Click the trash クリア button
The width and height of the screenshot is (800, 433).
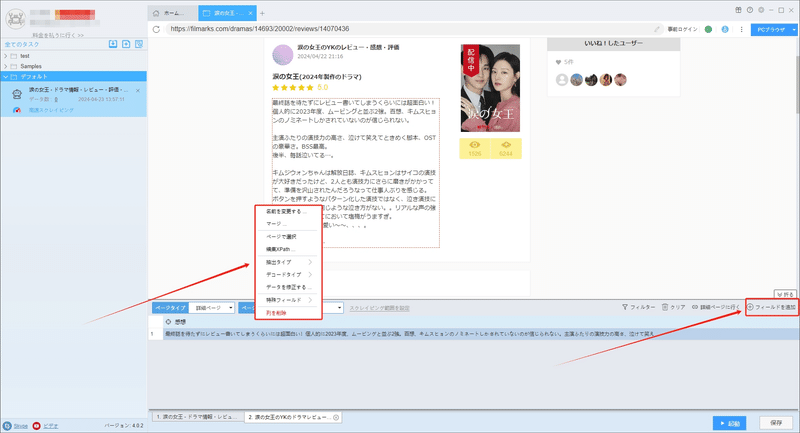click(673, 307)
